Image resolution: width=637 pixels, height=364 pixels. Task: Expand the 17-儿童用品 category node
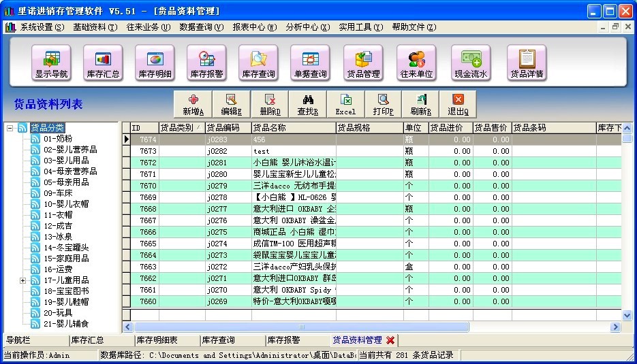pos(23,280)
